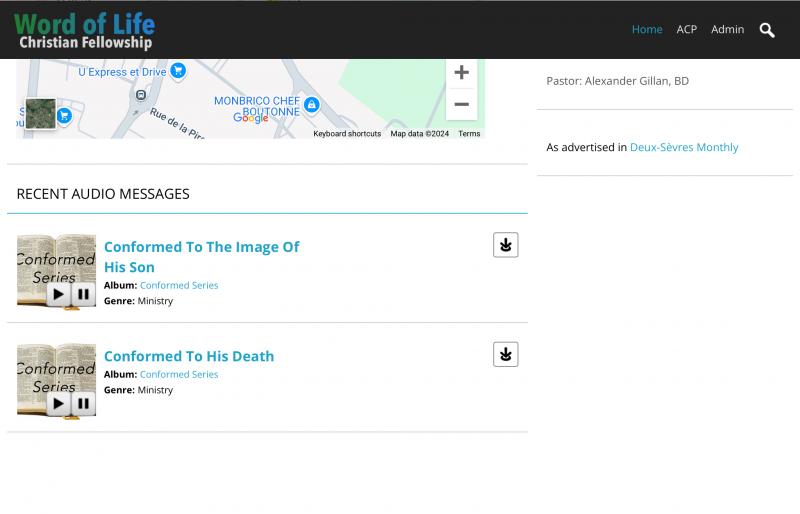This screenshot has width=800, height=514.
Task: Play Conformed To The Image Of His Son
Action: (x=59, y=294)
